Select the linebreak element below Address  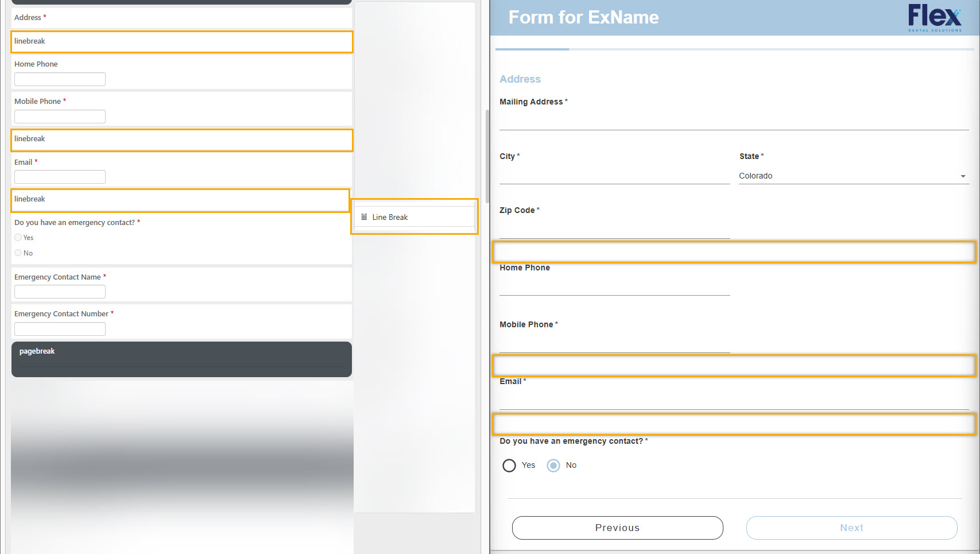181,42
